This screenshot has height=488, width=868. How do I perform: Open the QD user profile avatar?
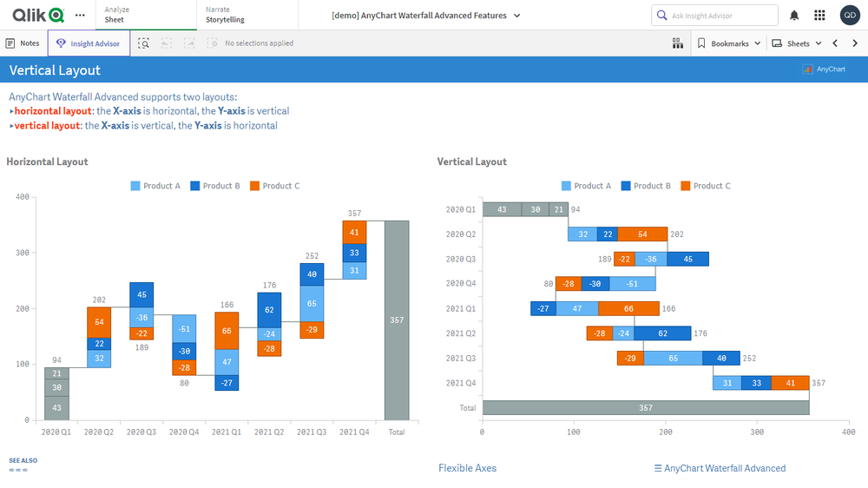click(850, 16)
